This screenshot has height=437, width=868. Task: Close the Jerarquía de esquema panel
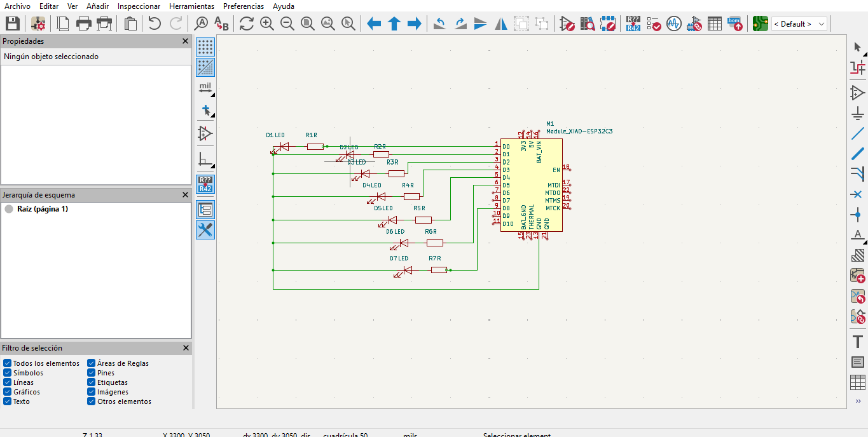[x=185, y=195]
